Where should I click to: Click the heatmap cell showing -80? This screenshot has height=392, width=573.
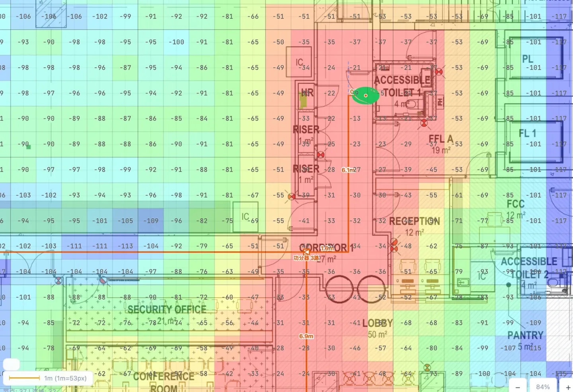pyautogui.click(x=431, y=348)
